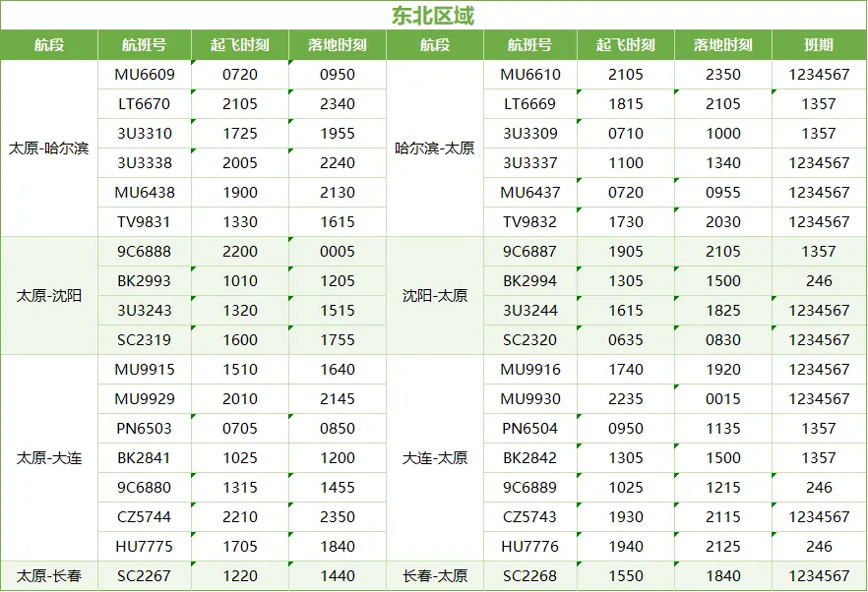Image resolution: width=868 pixels, height=592 pixels.
Task: Click flight number BK2842
Action: [530, 458]
